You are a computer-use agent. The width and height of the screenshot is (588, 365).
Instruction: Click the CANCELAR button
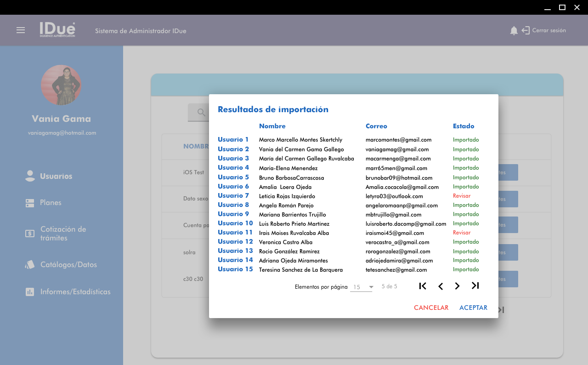click(431, 308)
